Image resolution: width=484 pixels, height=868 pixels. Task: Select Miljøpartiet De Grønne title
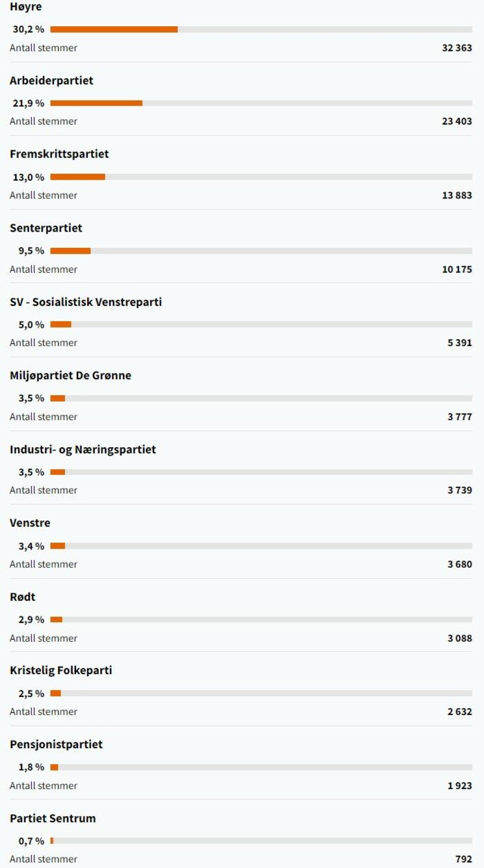click(71, 375)
